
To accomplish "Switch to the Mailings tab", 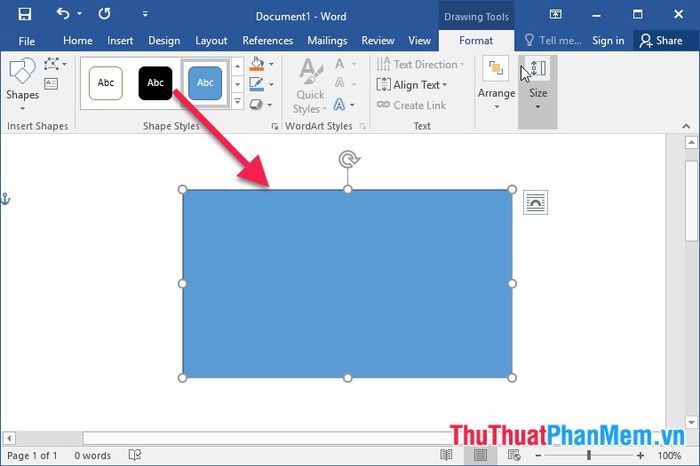I will point(327,41).
